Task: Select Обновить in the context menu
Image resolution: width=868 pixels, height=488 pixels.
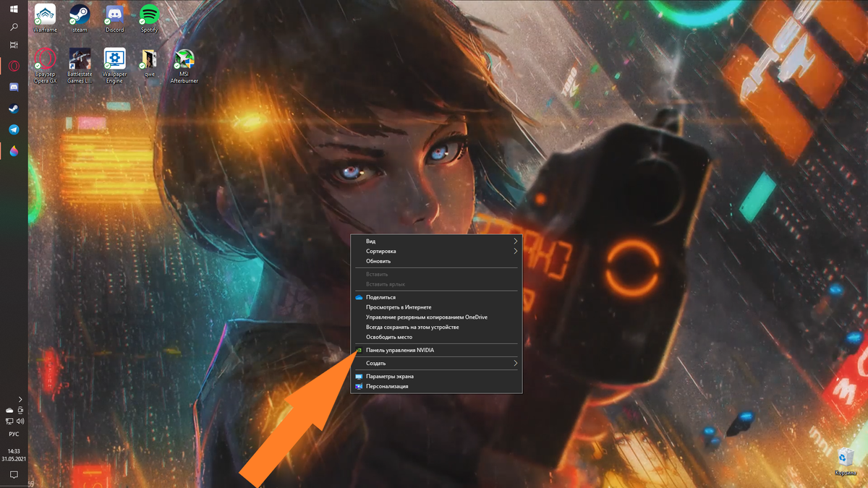Action: [x=436, y=262]
